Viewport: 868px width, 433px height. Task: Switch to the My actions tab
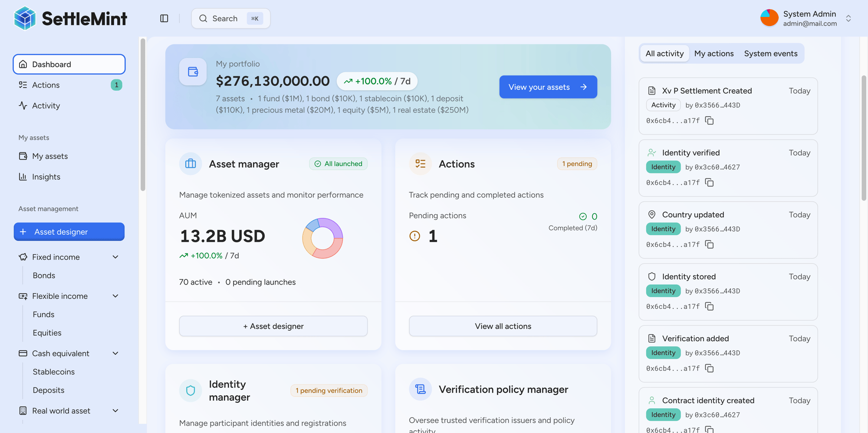coord(714,53)
